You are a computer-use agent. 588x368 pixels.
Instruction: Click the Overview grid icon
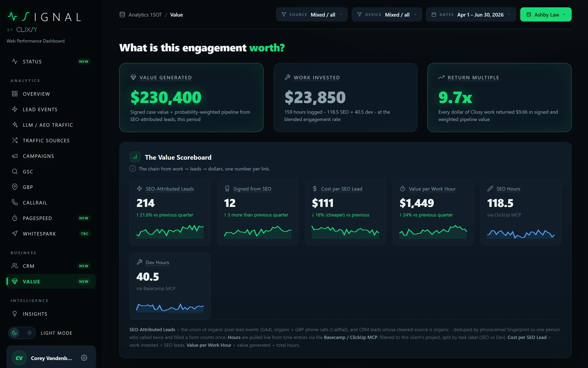[x=14, y=94]
